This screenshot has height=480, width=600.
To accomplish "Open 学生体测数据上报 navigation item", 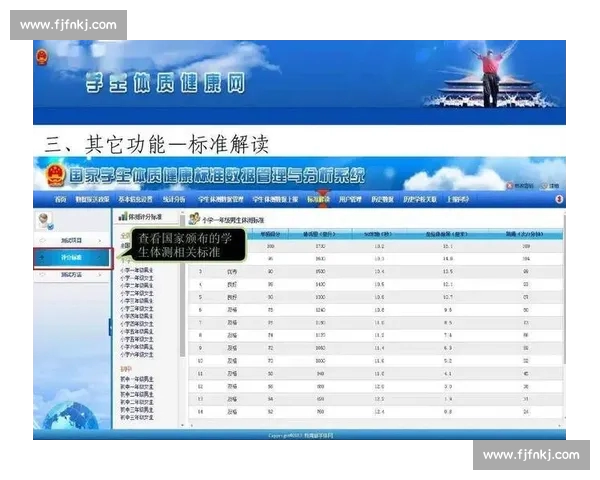I will 275,199.
